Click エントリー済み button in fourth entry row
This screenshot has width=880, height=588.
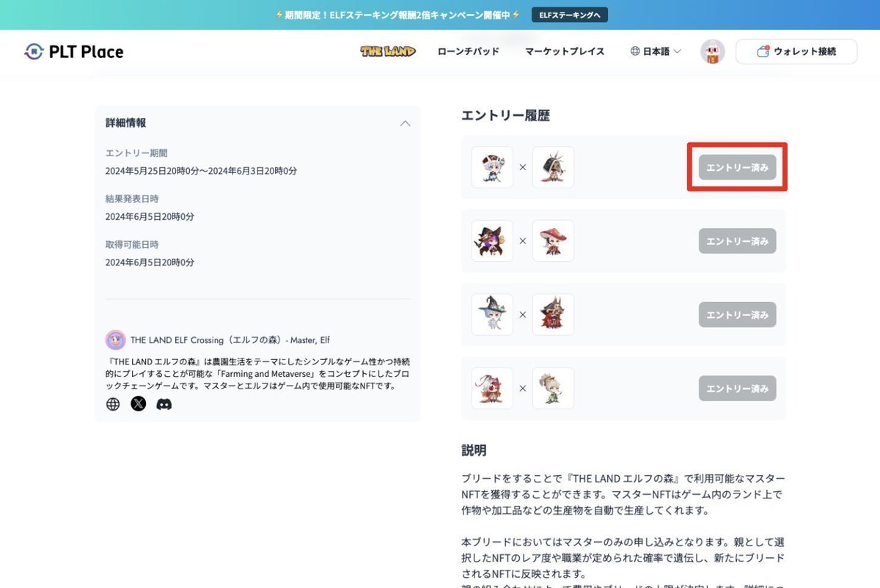tap(737, 388)
